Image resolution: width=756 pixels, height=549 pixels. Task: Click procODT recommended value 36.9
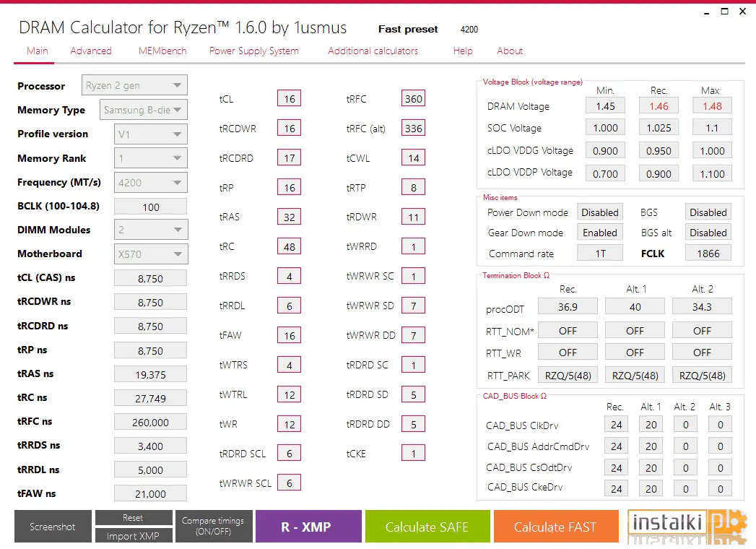pos(568,307)
